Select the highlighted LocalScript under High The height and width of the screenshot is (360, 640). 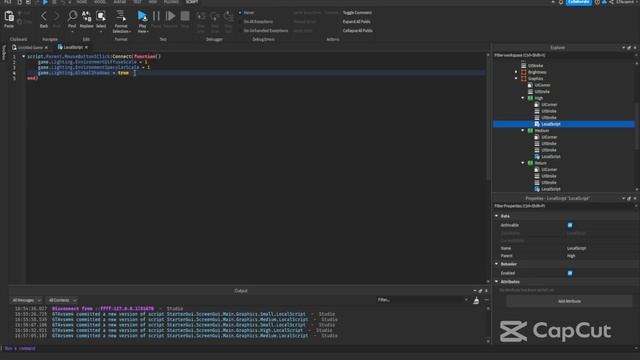[x=564, y=124]
